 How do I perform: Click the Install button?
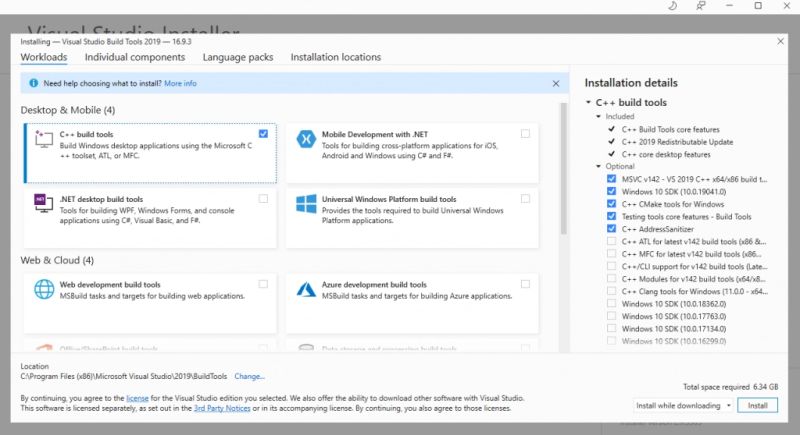click(757, 405)
